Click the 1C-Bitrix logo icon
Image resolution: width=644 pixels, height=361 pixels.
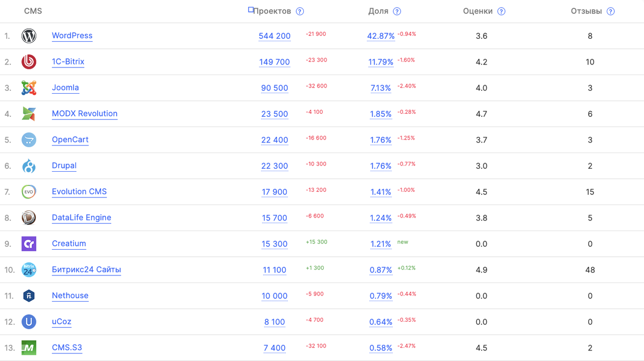[29, 62]
